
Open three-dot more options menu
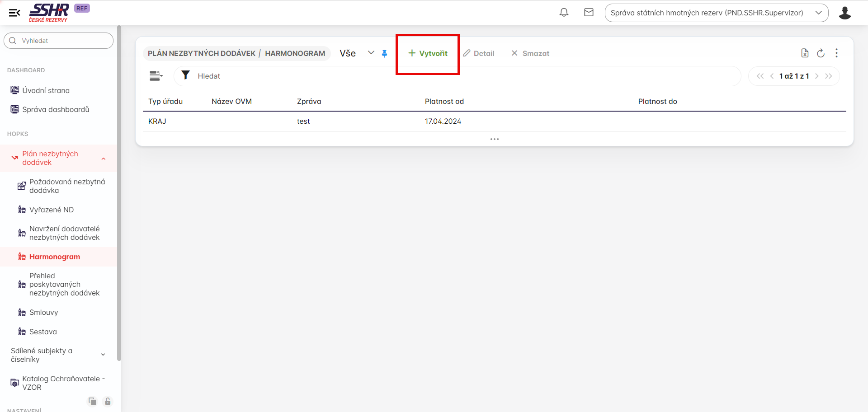(836, 53)
